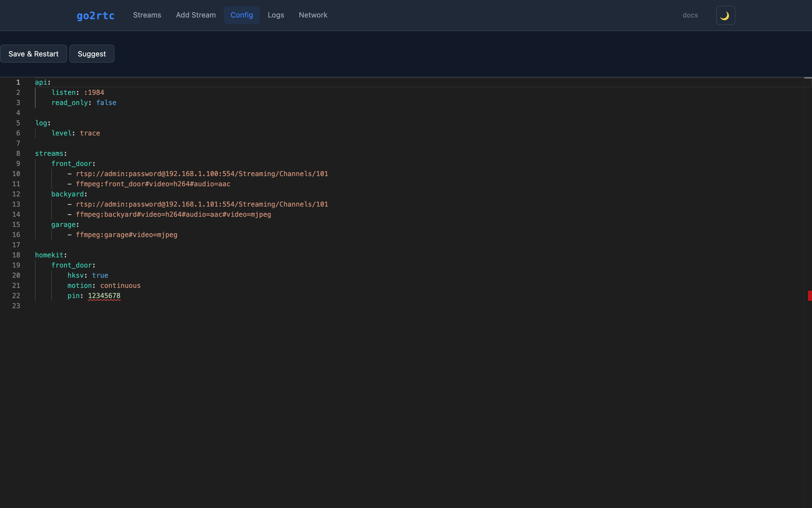Click line number 1 in the gutter
The width and height of the screenshot is (812, 508).
click(x=18, y=82)
